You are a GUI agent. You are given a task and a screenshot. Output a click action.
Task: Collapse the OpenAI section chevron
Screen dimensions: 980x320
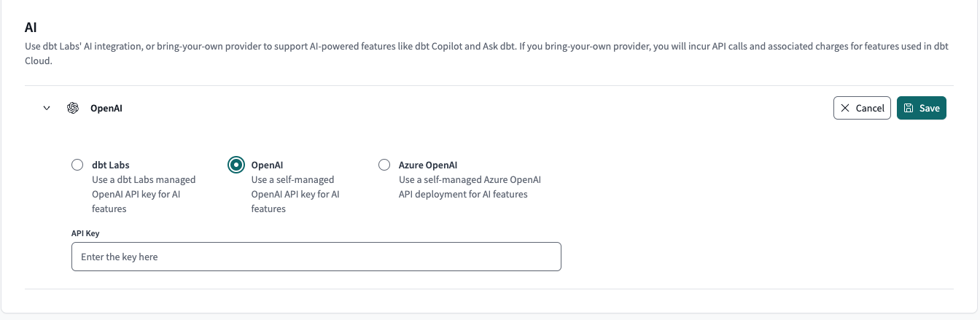[47, 108]
